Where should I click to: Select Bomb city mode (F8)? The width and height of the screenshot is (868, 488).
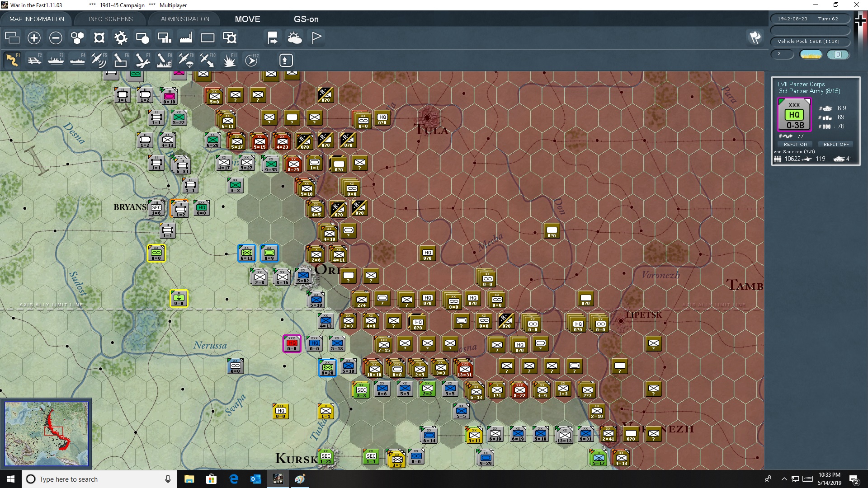(164, 60)
